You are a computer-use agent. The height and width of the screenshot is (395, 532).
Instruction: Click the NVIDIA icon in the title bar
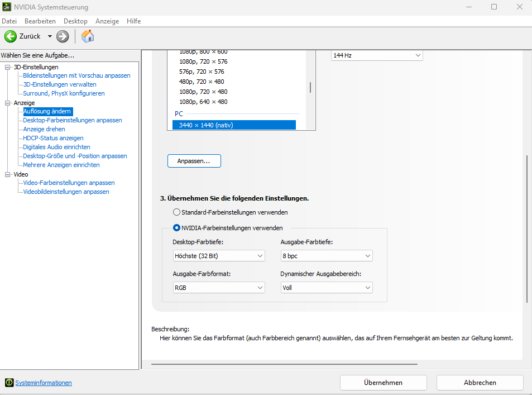click(x=7, y=7)
